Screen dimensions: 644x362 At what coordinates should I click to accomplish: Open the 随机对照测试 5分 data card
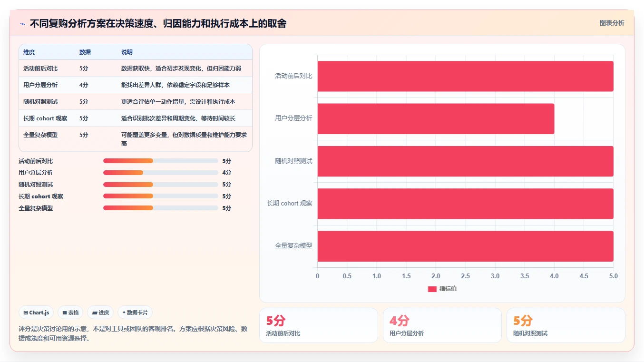point(566,325)
